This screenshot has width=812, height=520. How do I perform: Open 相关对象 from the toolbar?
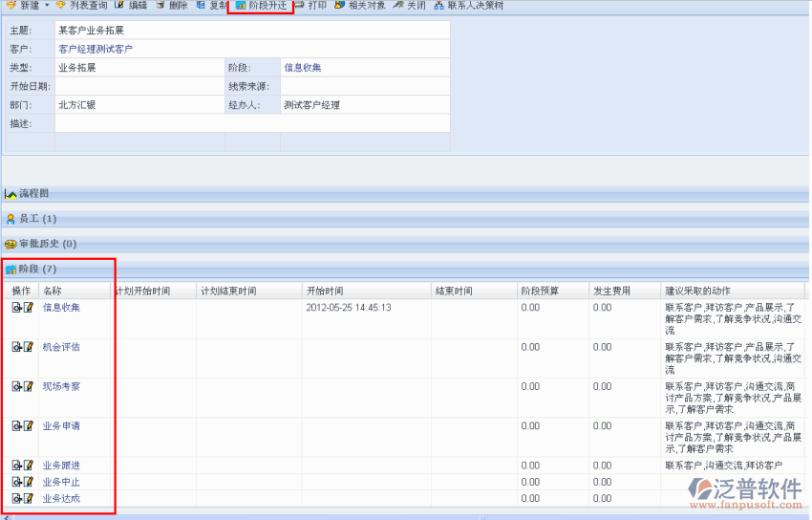[340, 6]
